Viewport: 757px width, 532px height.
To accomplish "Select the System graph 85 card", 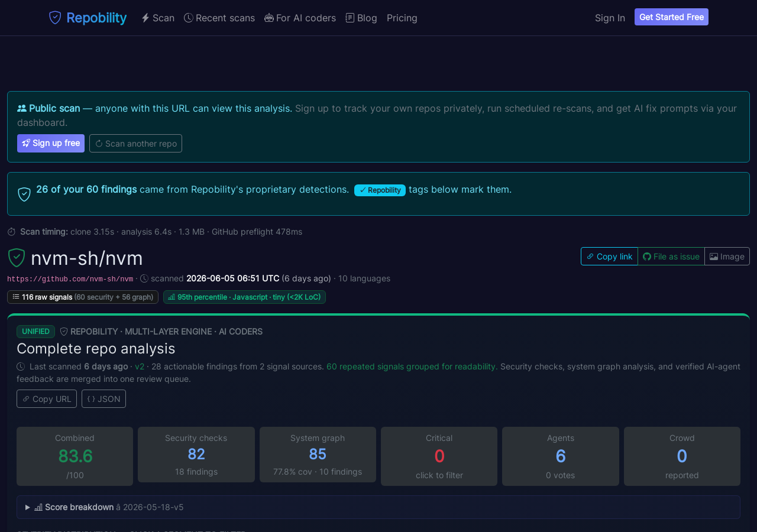I will [x=318, y=455].
